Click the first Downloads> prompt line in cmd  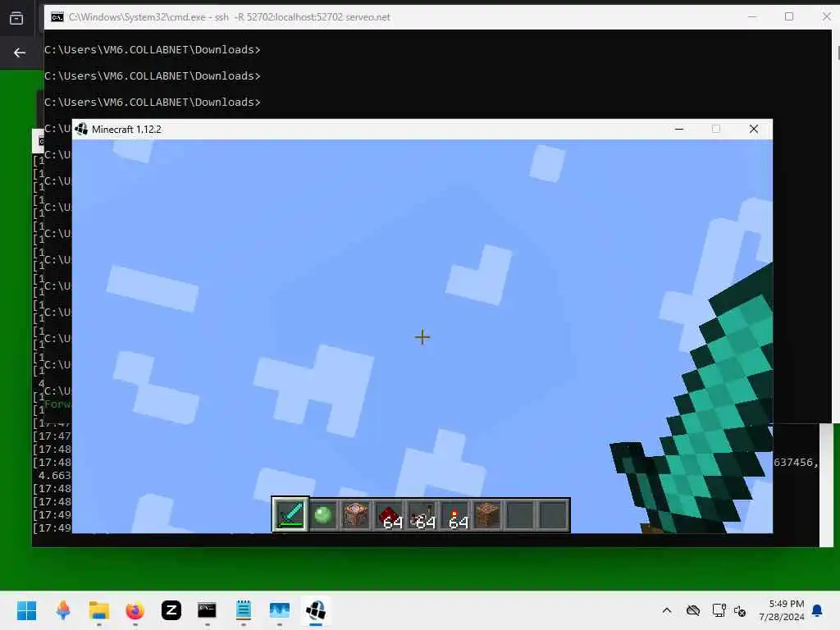point(152,50)
